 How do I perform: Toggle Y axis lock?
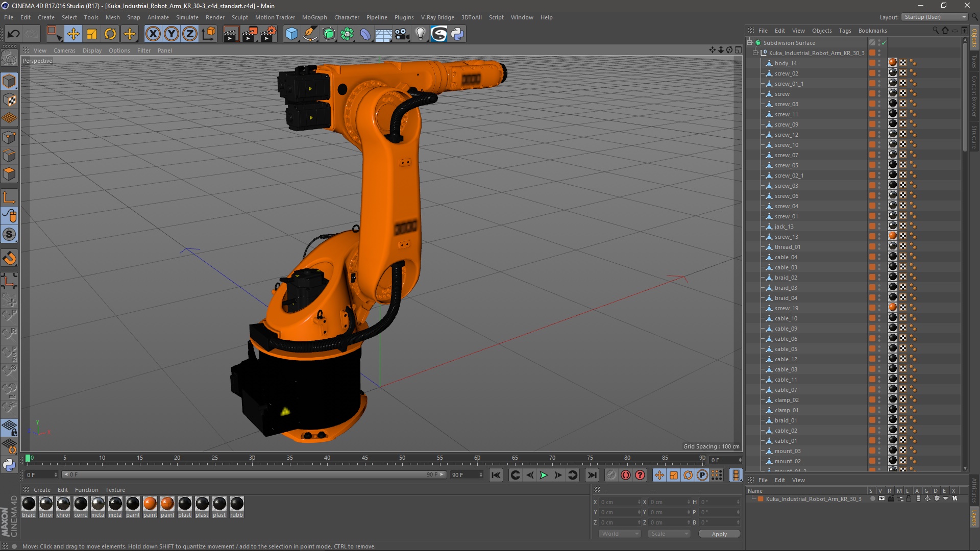coord(171,34)
